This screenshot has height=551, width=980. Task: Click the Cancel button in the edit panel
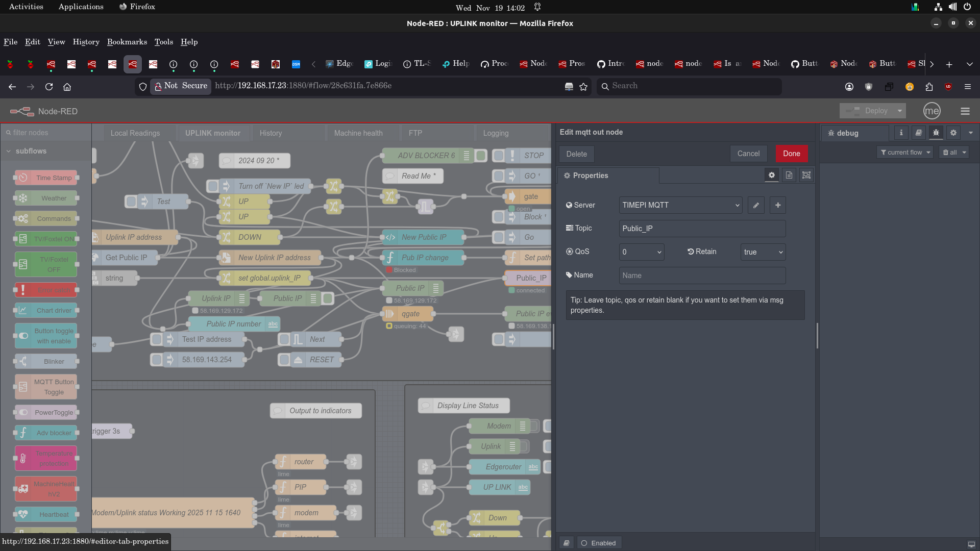(748, 154)
